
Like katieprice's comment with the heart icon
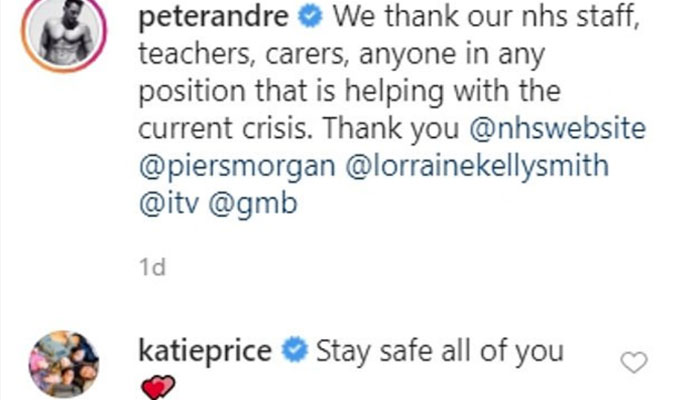pos(634,361)
